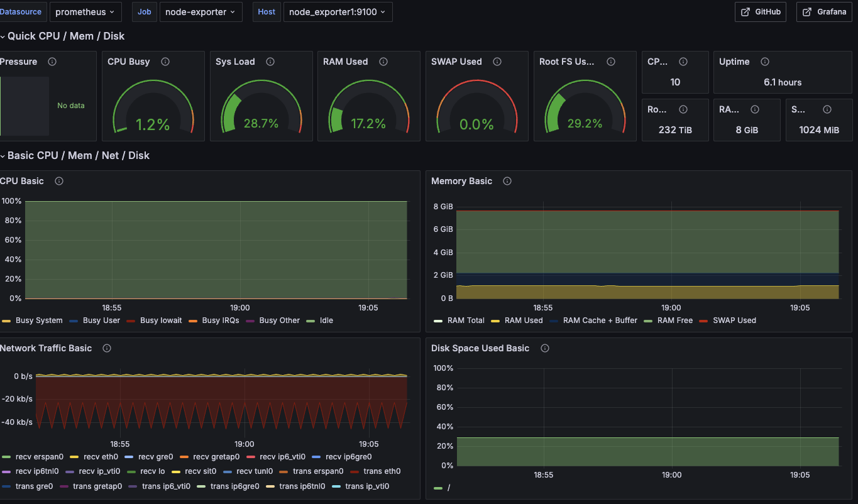Click info icon on the 232 TiB panel
858x504 pixels.
[x=683, y=109]
